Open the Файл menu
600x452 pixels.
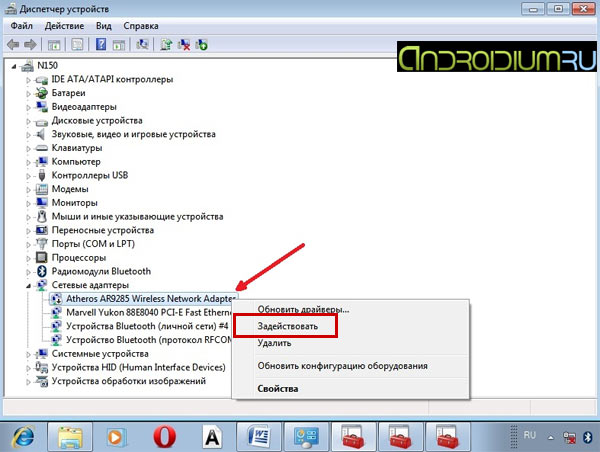click(21, 26)
